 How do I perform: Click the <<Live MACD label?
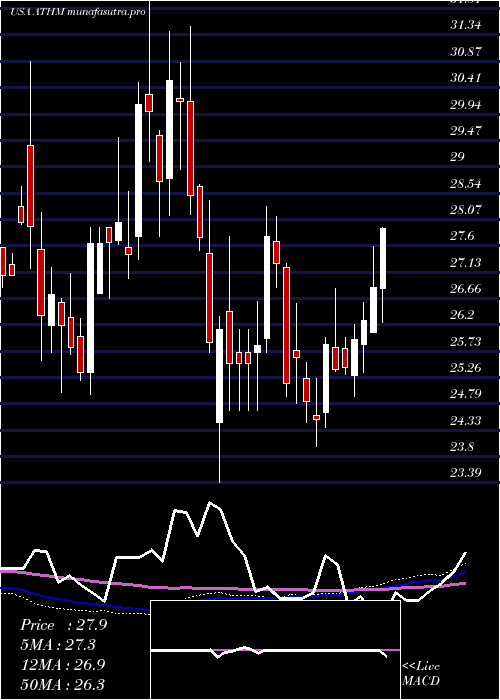pyautogui.click(x=421, y=673)
